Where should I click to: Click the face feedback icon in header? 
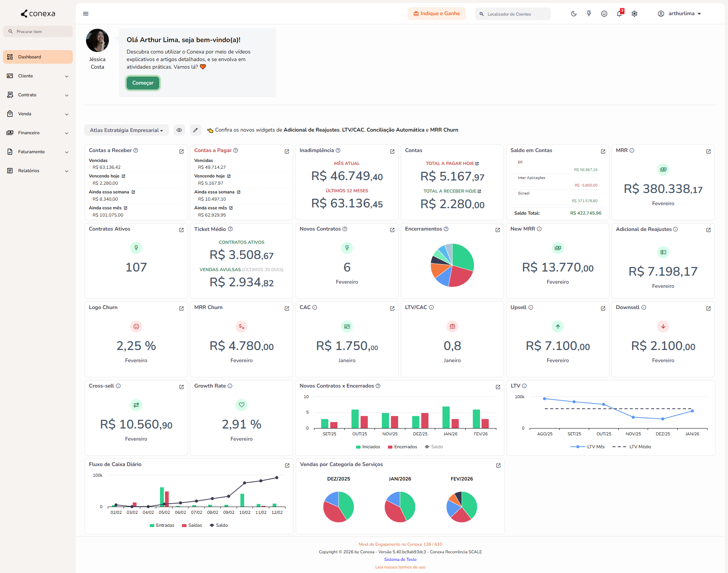pos(604,14)
